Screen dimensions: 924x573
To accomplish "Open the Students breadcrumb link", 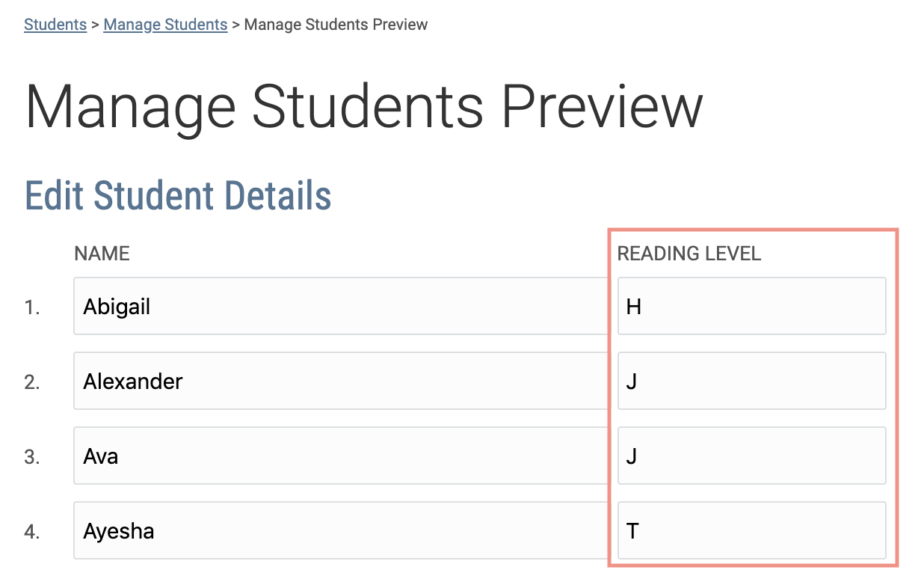I will pyautogui.click(x=55, y=24).
